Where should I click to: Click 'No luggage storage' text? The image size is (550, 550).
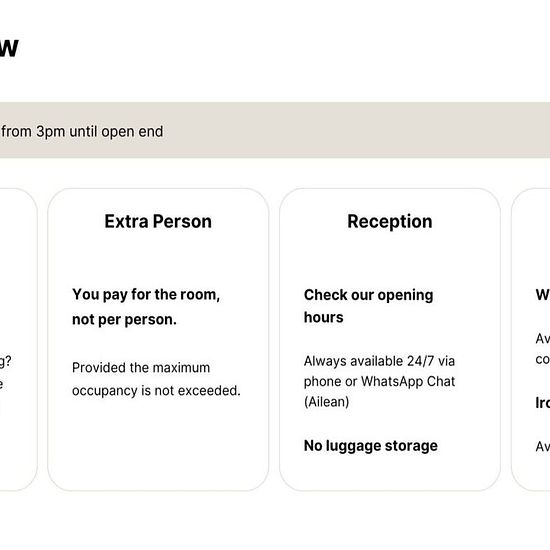pyautogui.click(x=371, y=446)
